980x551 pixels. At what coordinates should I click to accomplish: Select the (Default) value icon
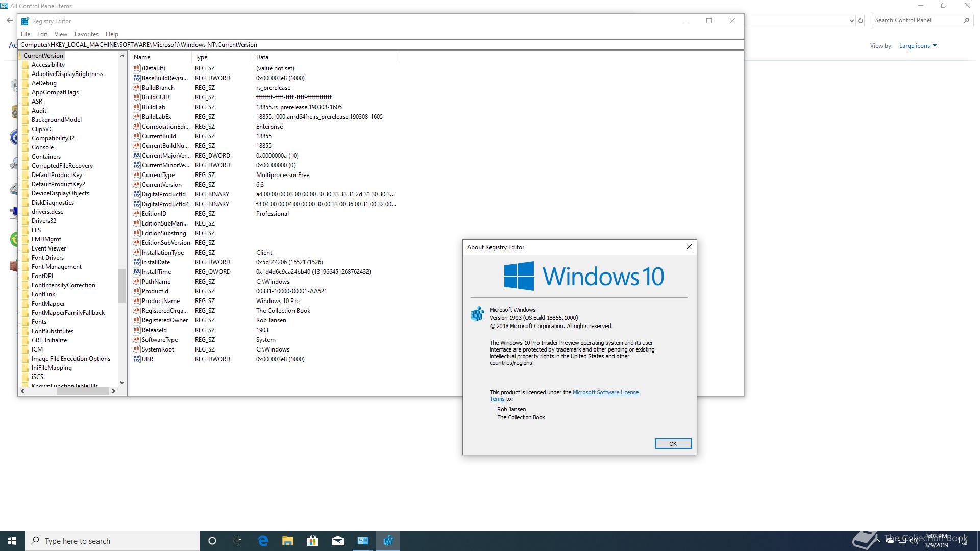pos(136,68)
